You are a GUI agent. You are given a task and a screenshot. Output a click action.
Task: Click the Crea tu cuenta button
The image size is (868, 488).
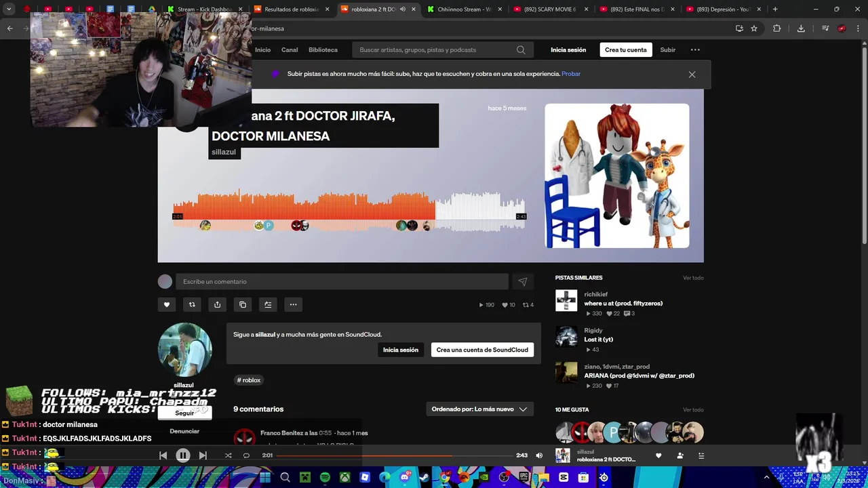[626, 50]
